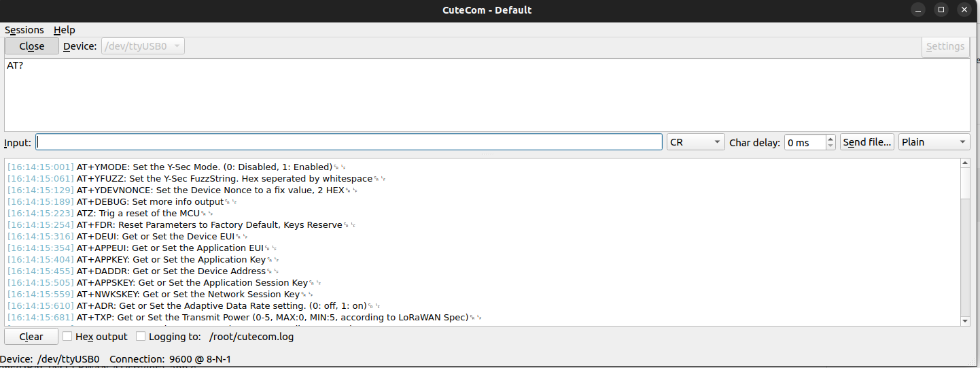Open the Plain protocol dropdown
980x368 pixels.
point(934,142)
